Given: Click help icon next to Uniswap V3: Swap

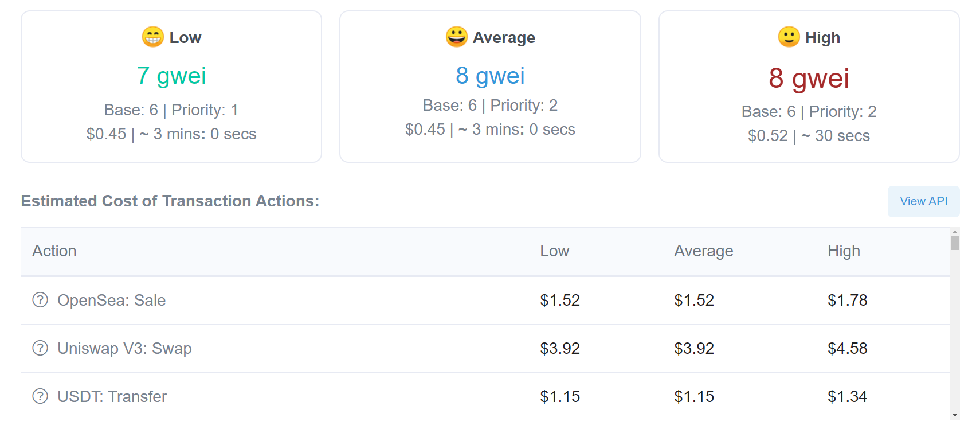Looking at the screenshot, I should 40,348.
